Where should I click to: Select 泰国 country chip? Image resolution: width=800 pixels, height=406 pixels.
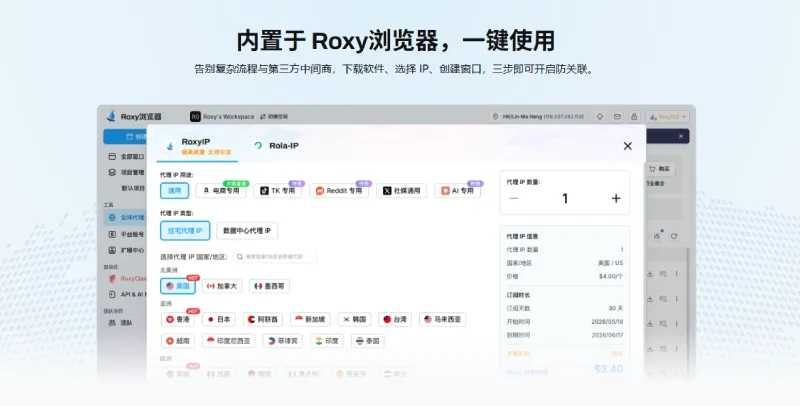[368, 341]
